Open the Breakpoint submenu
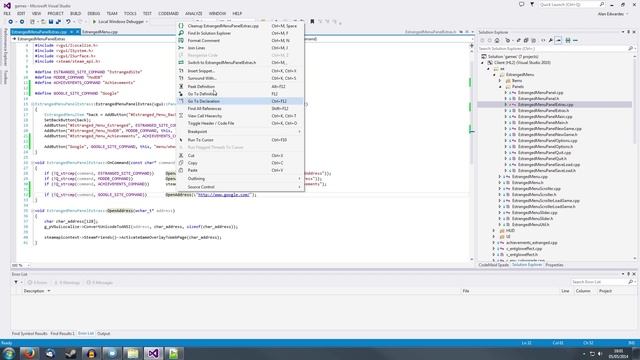The height and width of the screenshot is (360, 640). tap(240, 131)
